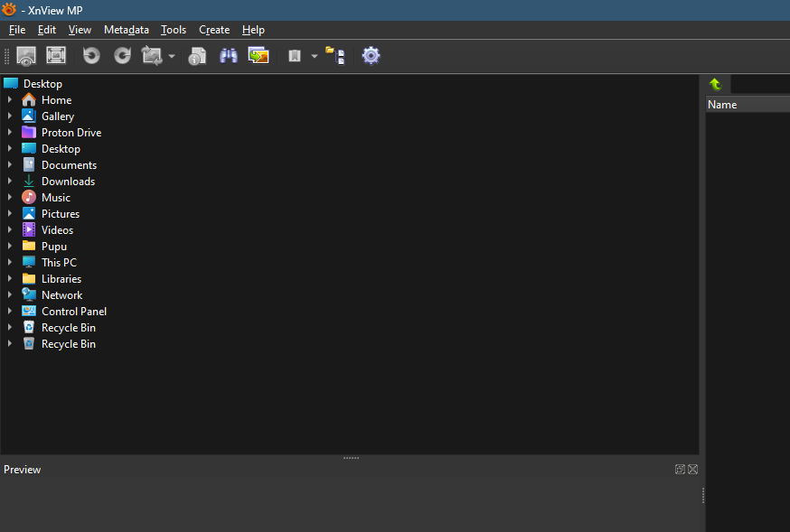The width and height of the screenshot is (790, 532).
Task: Click the green up-folder arrow icon
Action: coord(716,84)
